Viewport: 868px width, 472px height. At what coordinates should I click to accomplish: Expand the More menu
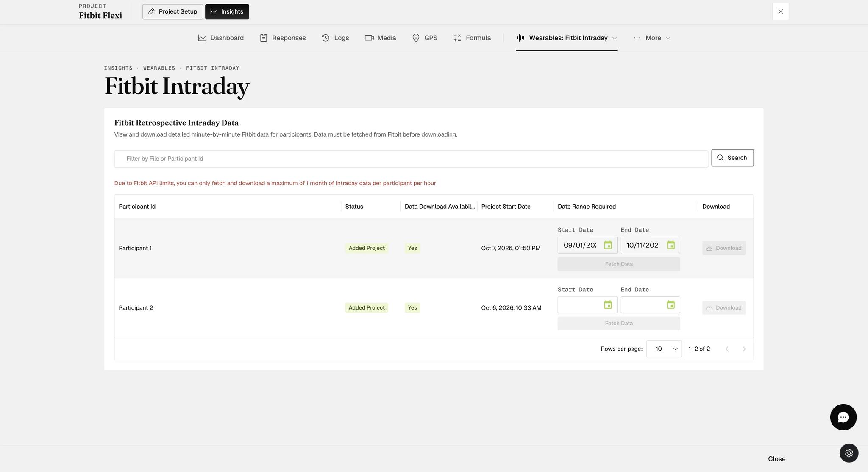click(x=652, y=38)
